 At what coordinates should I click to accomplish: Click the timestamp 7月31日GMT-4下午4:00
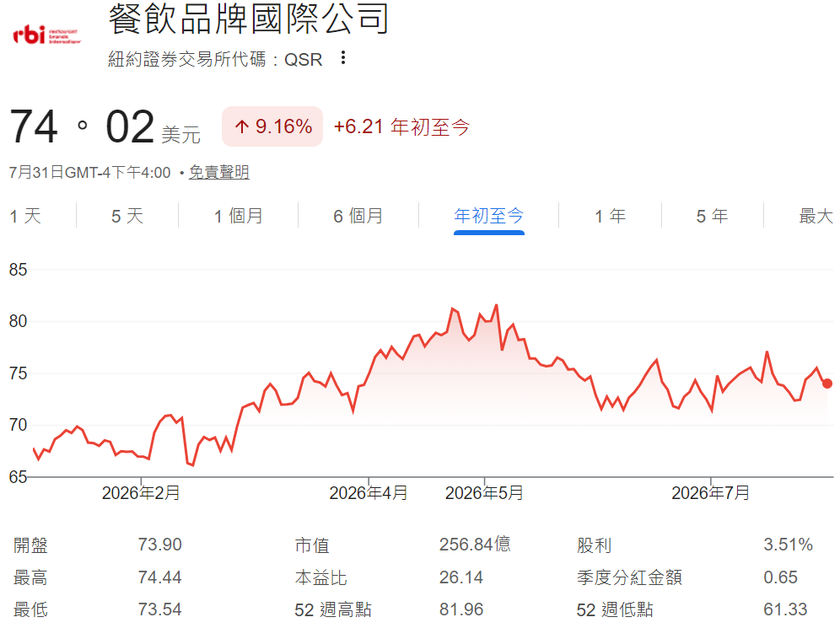(x=89, y=173)
